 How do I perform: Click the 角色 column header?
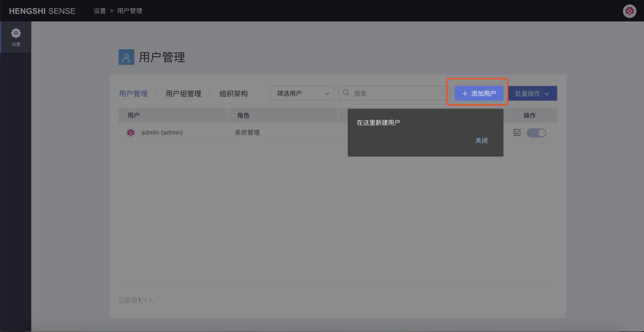pyautogui.click(x=243, y=116)
